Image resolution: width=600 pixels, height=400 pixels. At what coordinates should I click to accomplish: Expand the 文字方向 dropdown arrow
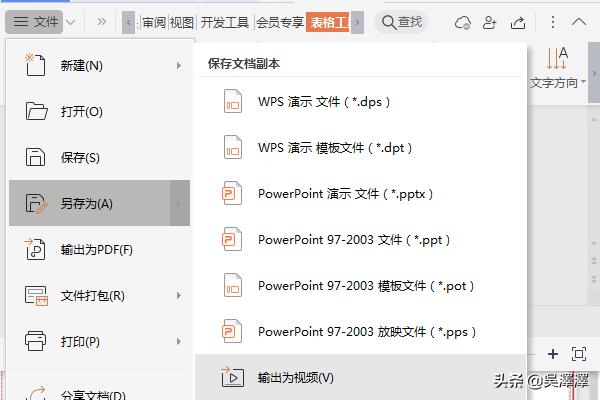583,82
